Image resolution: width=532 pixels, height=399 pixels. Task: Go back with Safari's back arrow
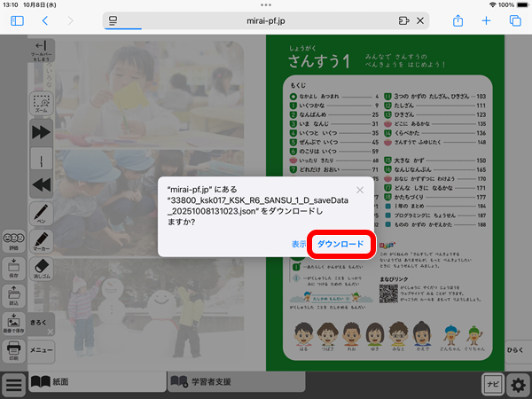(45, 21)
